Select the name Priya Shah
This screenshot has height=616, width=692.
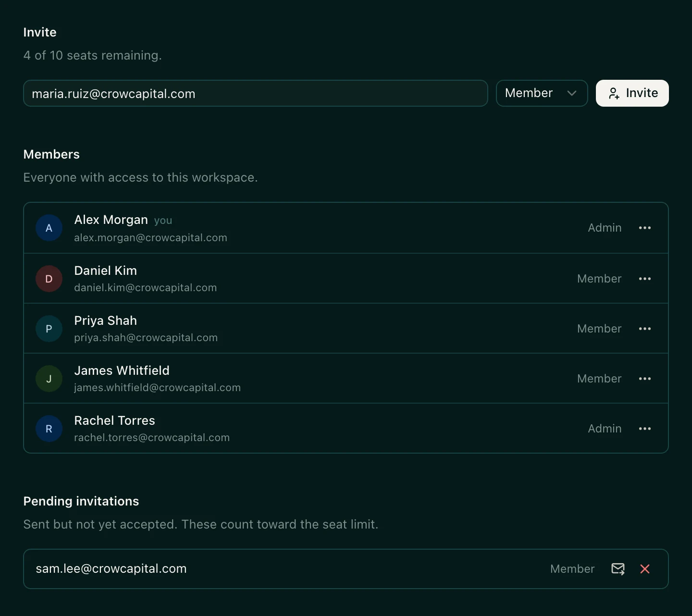click(x=106, y=320)
